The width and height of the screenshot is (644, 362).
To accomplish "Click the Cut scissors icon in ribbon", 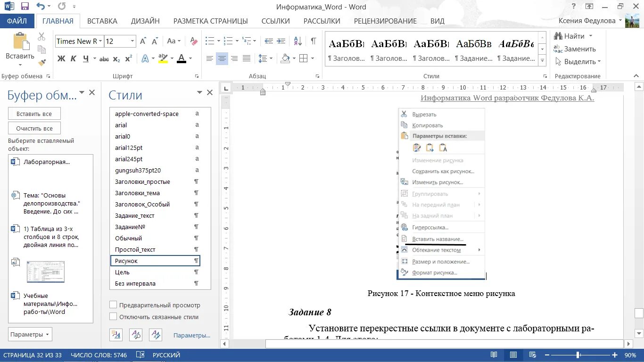I will 41,36.
